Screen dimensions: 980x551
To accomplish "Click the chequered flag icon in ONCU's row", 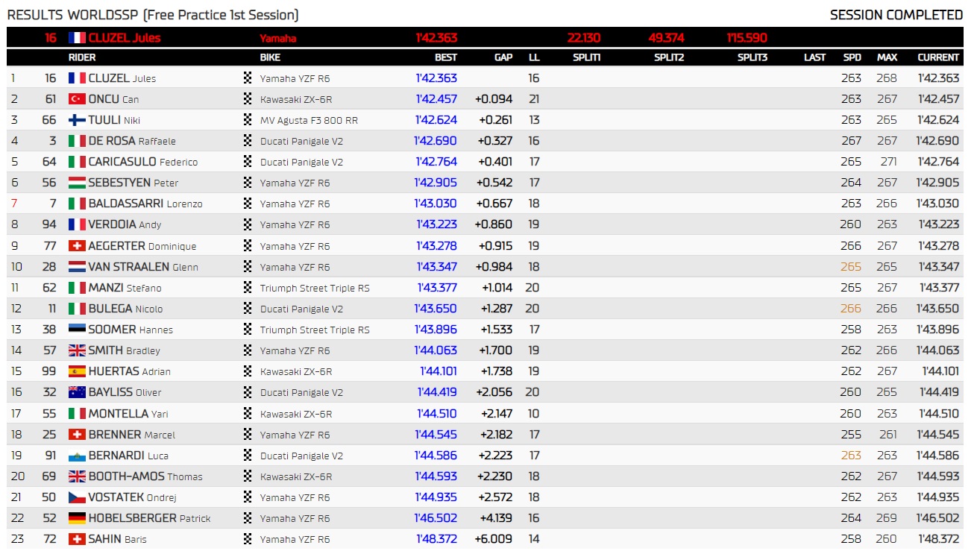I will [248, 99].
